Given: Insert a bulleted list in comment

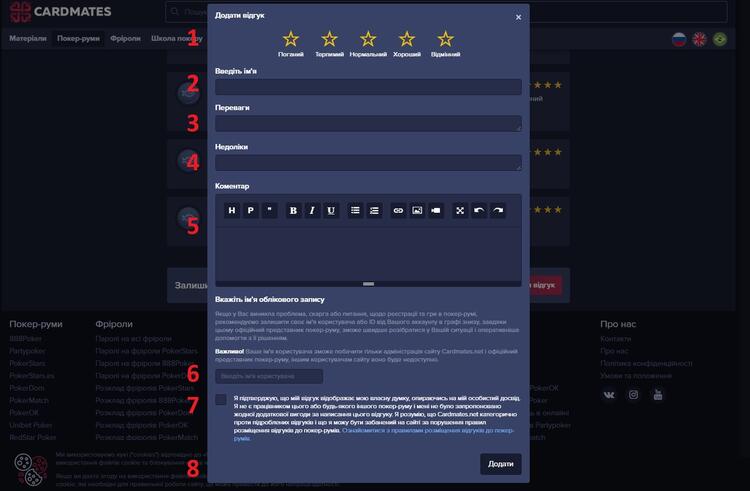Looking at the screenshot, I should (x=355, y=210).
